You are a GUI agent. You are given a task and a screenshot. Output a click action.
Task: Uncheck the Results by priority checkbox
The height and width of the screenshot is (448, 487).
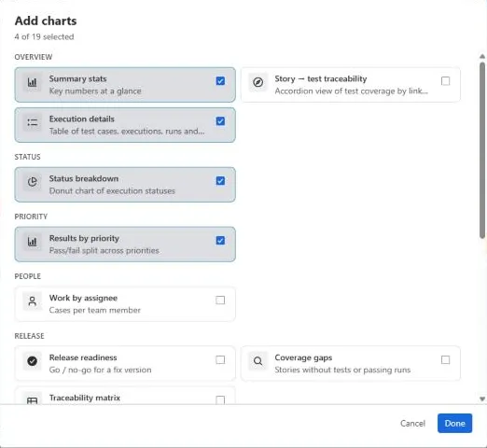tap(220, 241)
